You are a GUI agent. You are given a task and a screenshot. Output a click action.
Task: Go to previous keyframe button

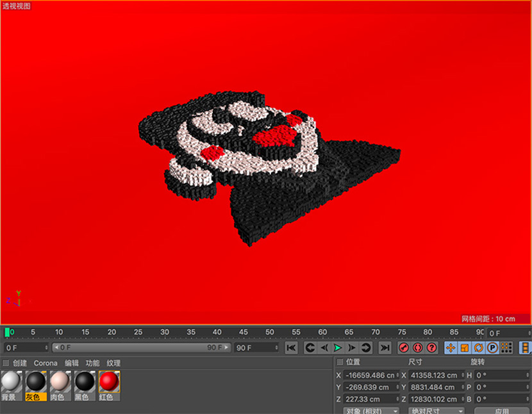coord(310,348)
